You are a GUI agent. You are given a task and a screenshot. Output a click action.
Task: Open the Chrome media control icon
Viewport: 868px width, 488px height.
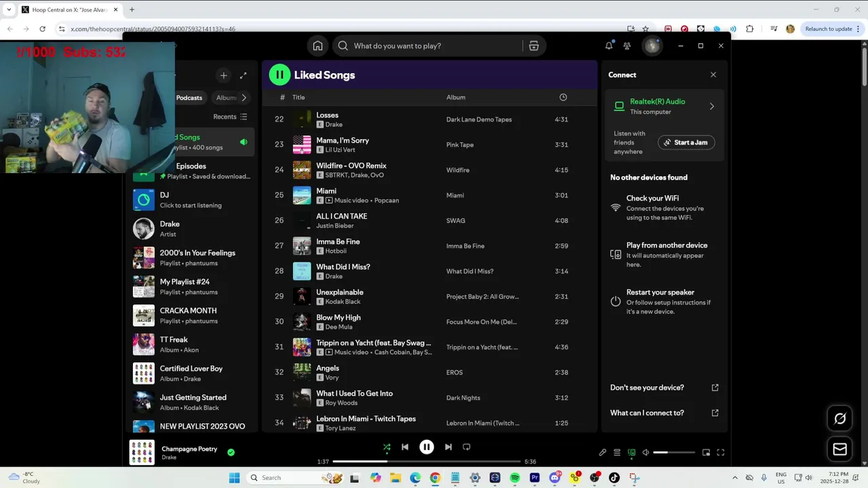point(774,29)
